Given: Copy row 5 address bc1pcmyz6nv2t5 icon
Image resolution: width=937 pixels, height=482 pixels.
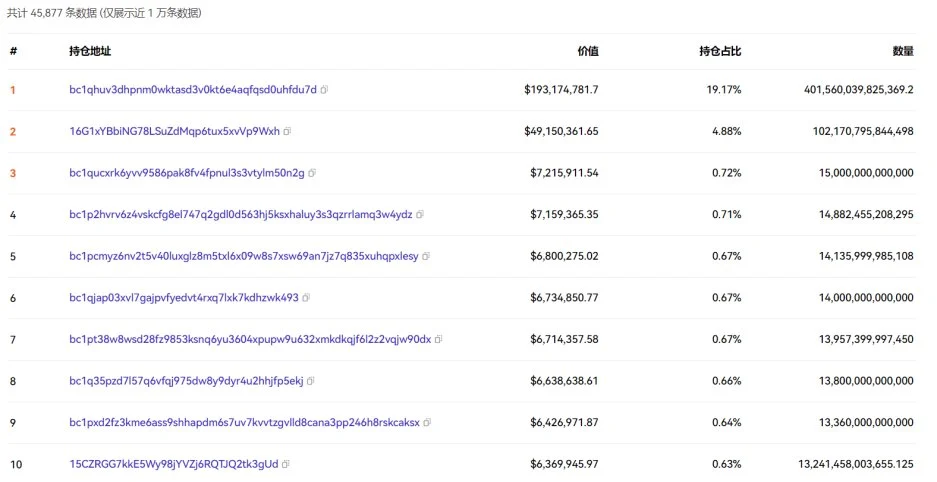Looking at the screenshot, I should (x=427, y=257).
